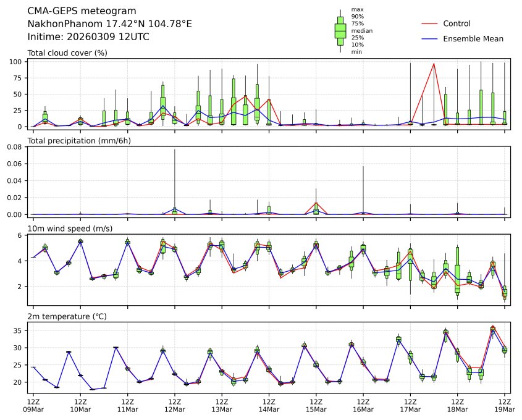Click the box-plot legend icon
The width and height of the screenshot is (522, 420).
(340, 31)
